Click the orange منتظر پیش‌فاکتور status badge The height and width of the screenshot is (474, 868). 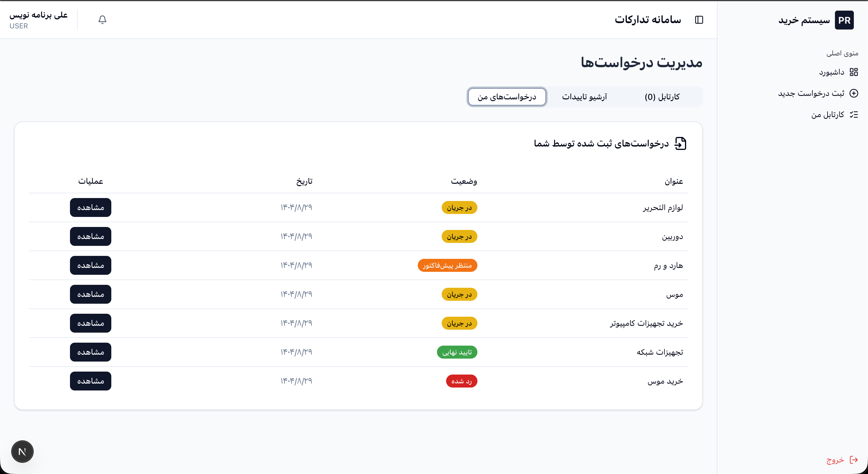[447, 265]
